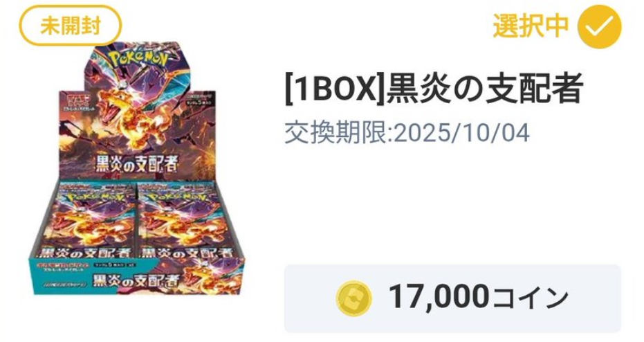Click the コイン currency text
The height and width of the screenshot is (342, 644).
point(531,298)
